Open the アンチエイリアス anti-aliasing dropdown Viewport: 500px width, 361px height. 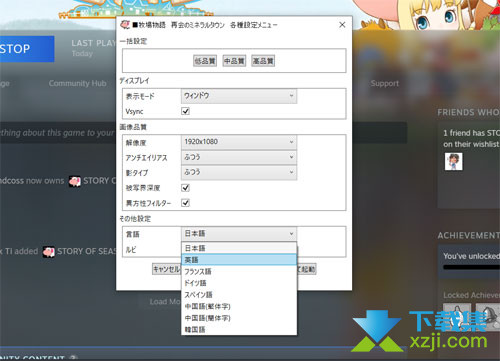pyautogui.click(x=239, y=157)
